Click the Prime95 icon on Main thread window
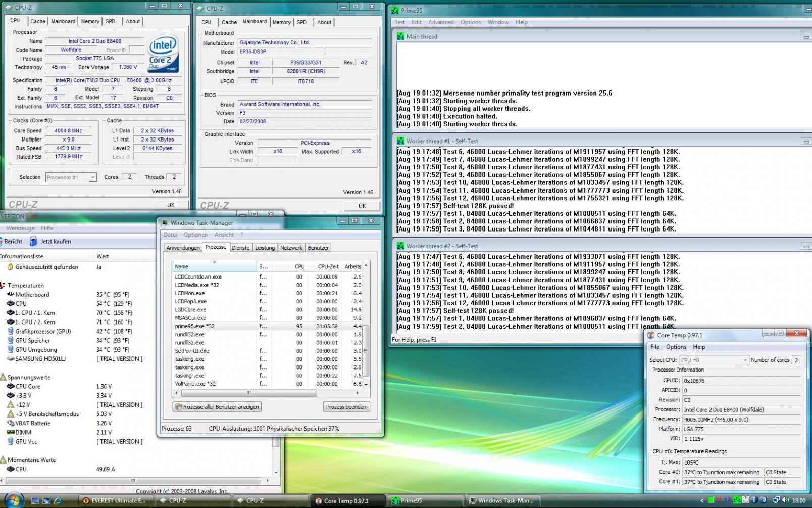812x508 pixels. click(400, 36)
